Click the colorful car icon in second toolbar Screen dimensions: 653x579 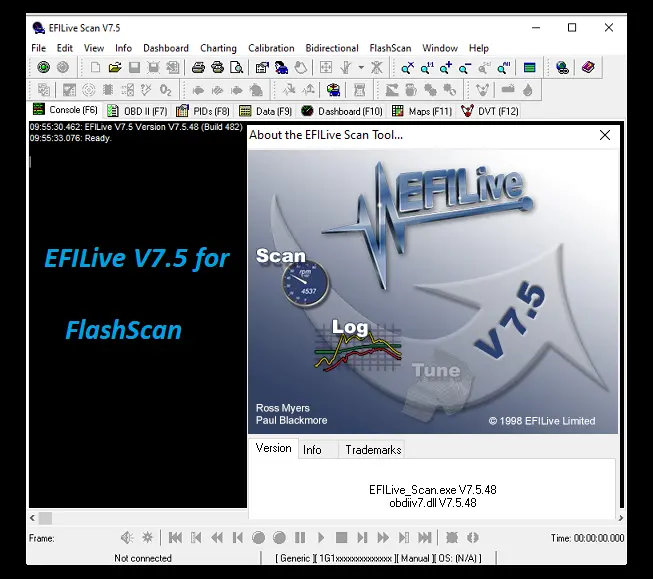point(333,90)
